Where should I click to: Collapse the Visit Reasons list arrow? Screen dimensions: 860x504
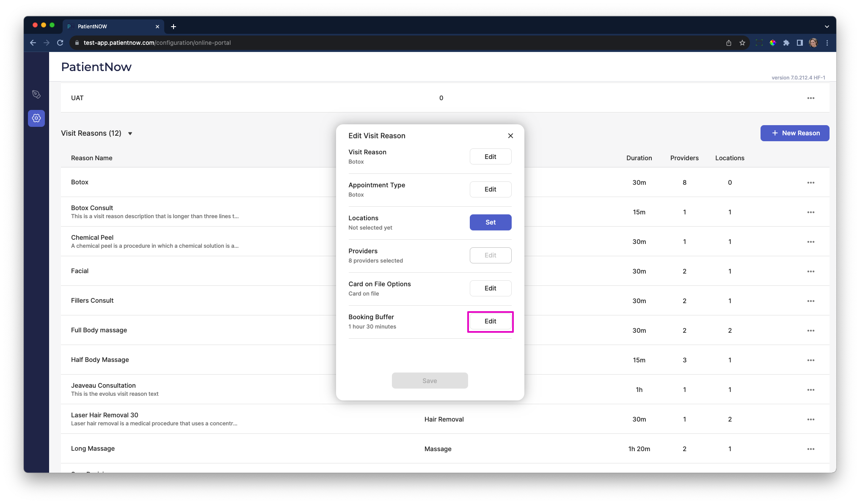point(130,134)
